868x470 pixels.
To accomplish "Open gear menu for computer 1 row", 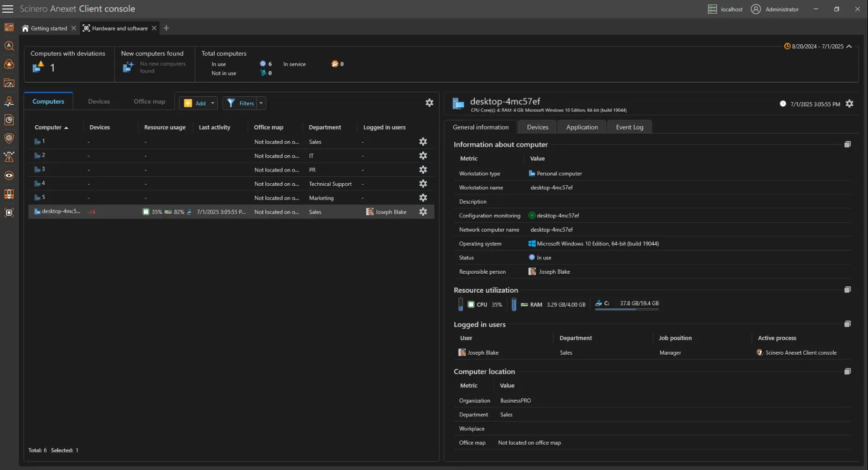I will pos(423,142).
